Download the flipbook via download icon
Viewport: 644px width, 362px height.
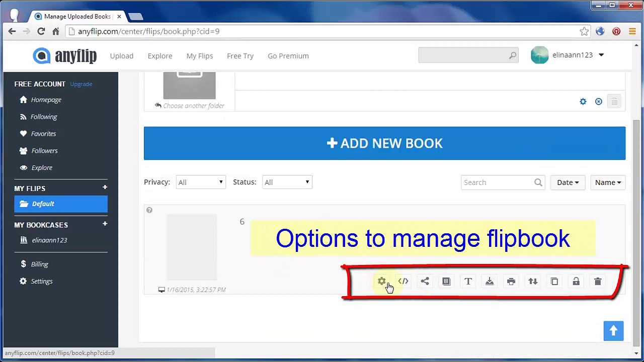coord(490,282)
